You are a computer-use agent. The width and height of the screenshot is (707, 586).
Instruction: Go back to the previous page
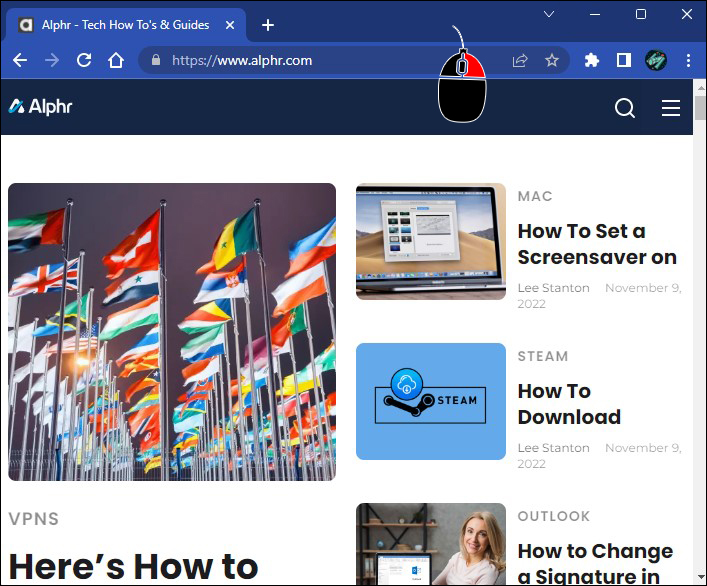(x=20, y=60)
